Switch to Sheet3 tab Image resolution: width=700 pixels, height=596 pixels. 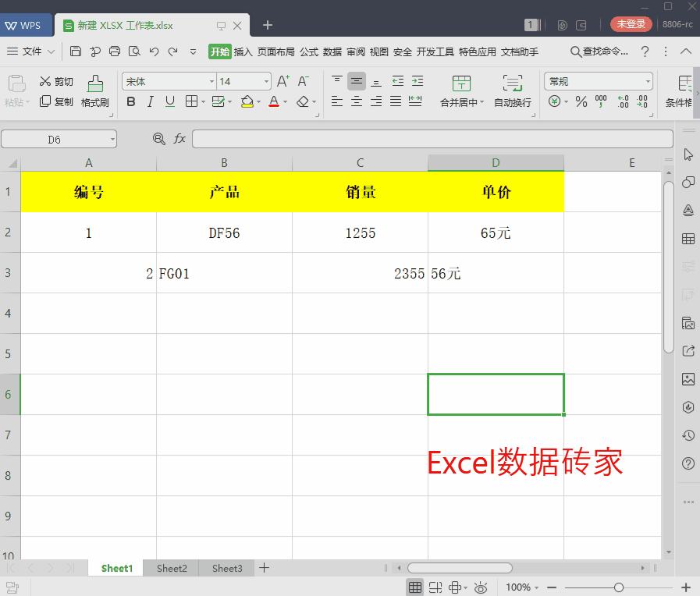click(x=227, y=569)
